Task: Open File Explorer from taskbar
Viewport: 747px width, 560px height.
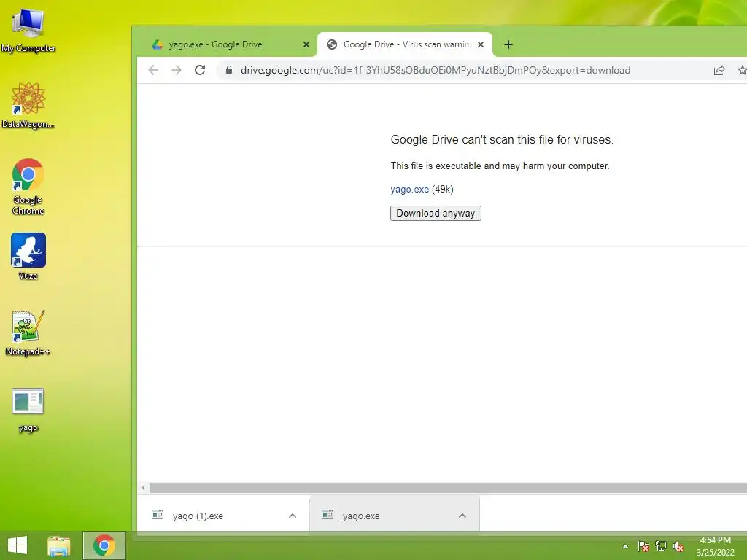Action: point(59,545)
